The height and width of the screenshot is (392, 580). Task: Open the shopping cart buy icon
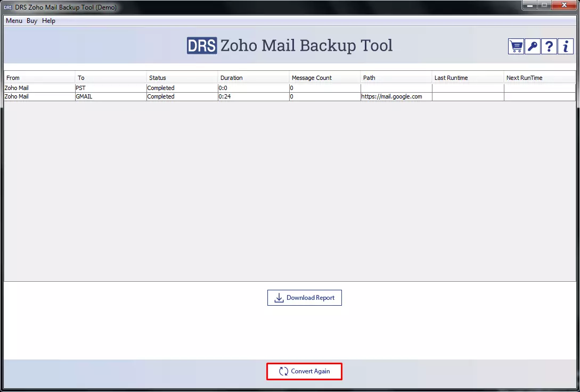516,46
